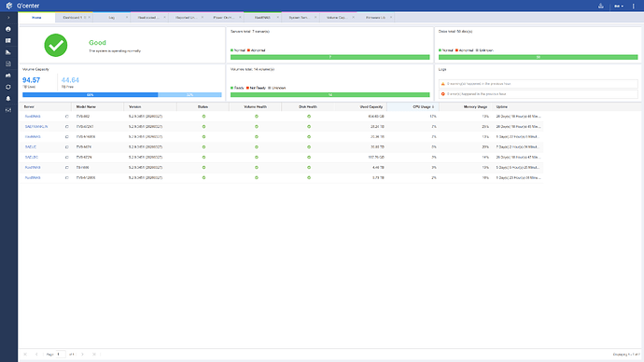Click connect icon beside SAELBC server
The height and width of the screenshot is (362, 644).
pyautogui.click(x=67, y=157)
